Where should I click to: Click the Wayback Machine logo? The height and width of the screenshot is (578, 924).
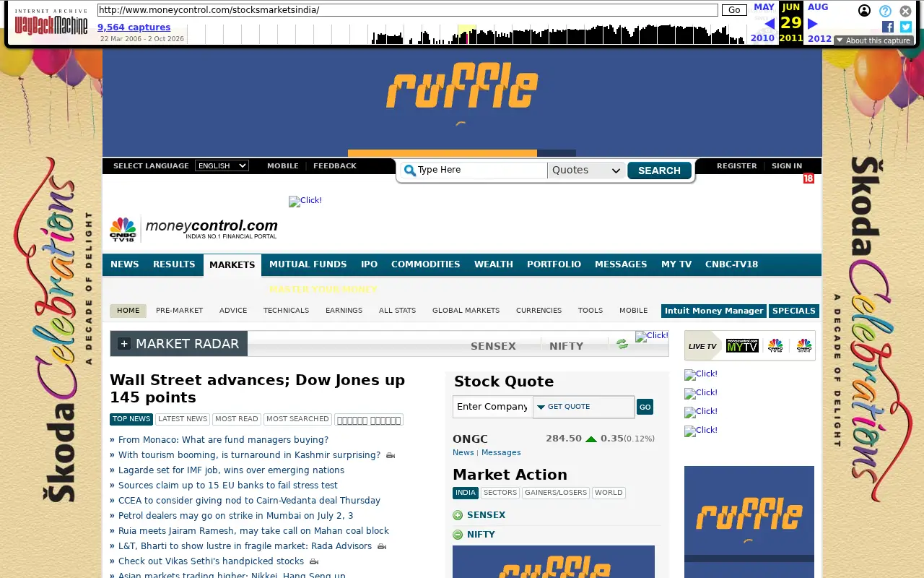(x=51, y=22)
